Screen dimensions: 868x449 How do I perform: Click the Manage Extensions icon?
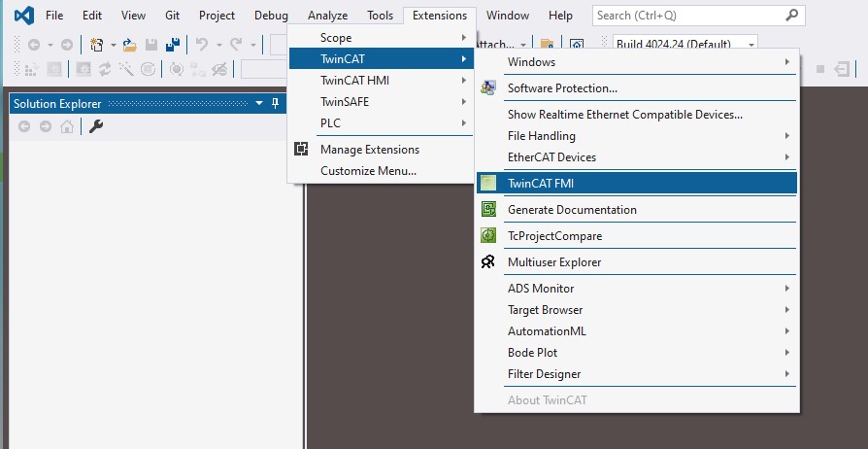pyautogui.click(x=301, y=149)
